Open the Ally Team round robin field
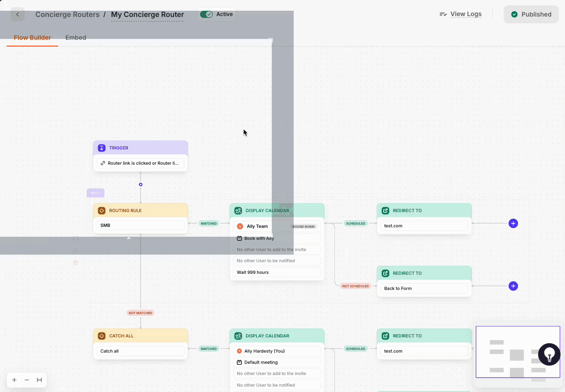 tap(277, 226)
